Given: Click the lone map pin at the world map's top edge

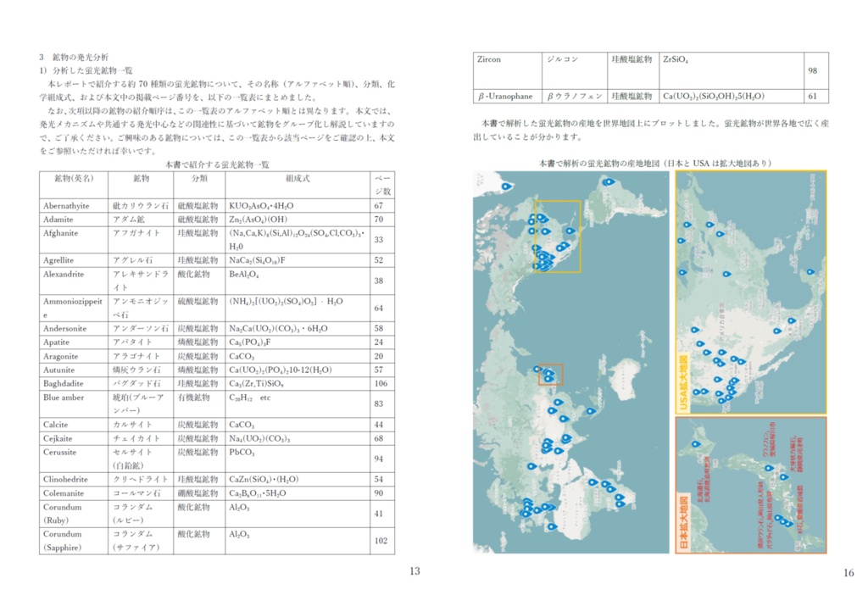Looking at the screenshot, I should 609,181.
